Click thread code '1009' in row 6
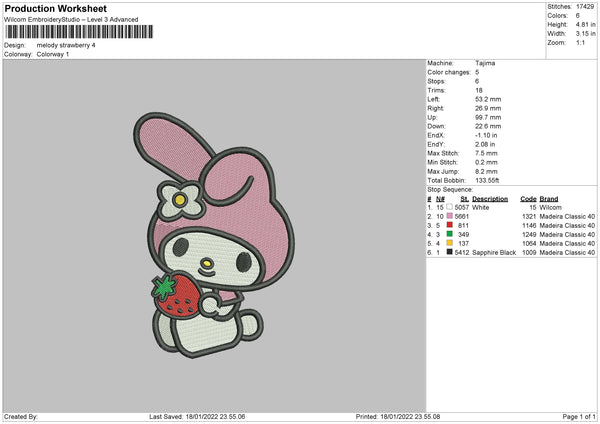600x424 pixels. (x=529, y=253)
